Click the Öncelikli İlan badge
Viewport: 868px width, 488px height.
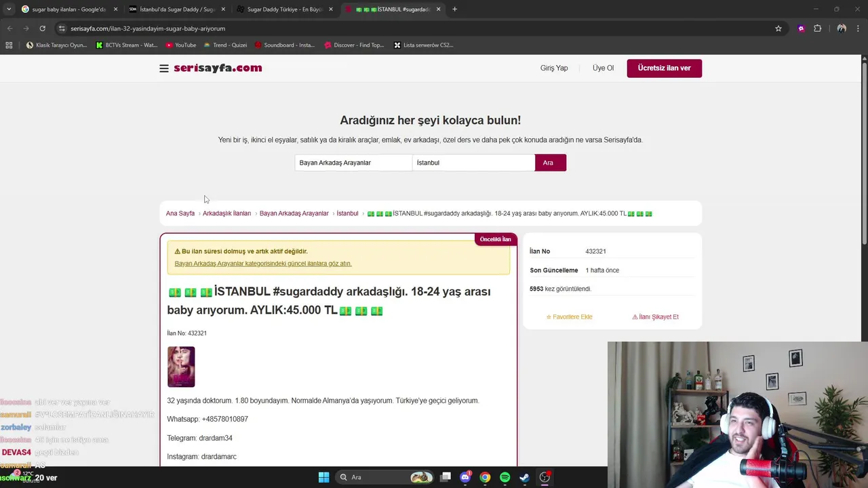tap(496, 239)
